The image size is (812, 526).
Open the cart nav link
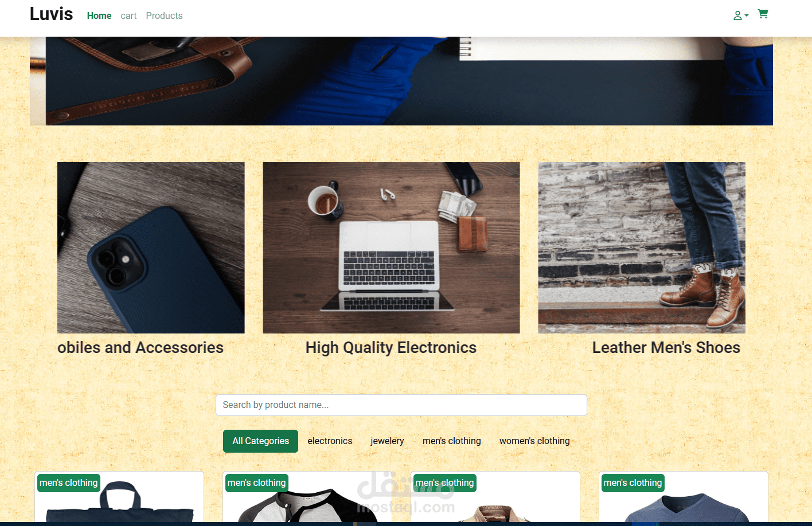click(128, 16)
